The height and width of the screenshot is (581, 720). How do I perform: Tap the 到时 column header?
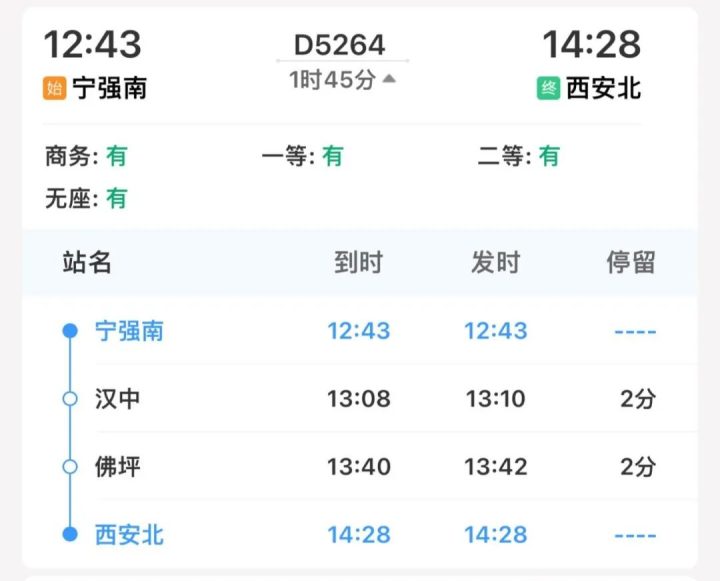[358, 262]
